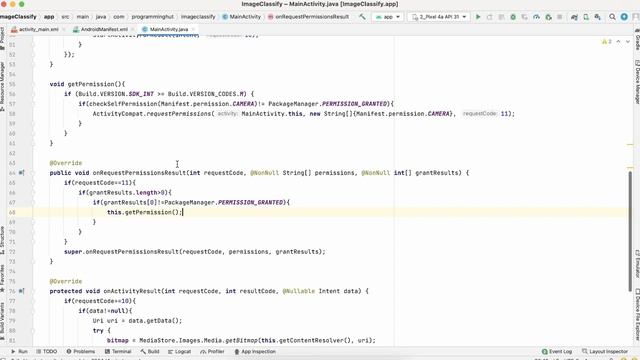
Task: Sync project with Gradle files icon
Action: click(x=574, y=17)
